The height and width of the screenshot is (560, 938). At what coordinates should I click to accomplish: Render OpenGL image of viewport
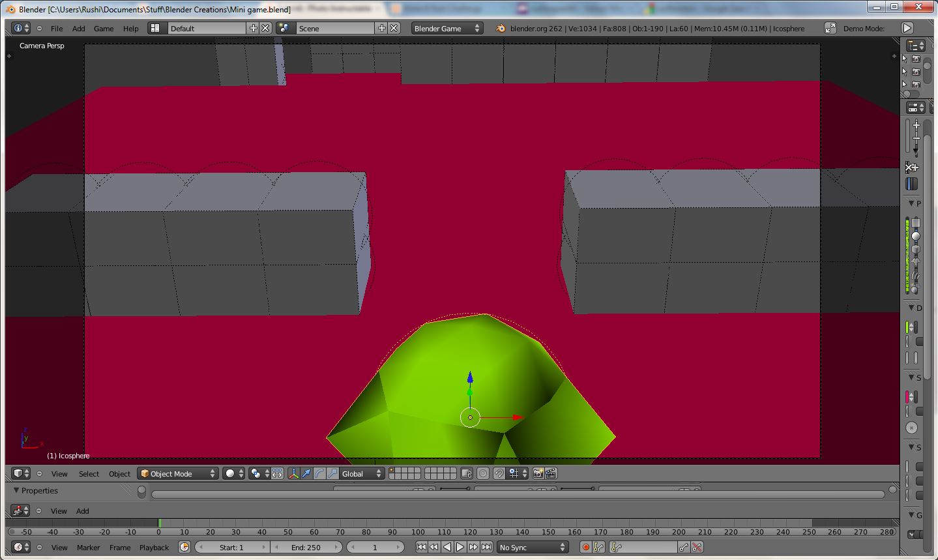[x=538, y=473]
